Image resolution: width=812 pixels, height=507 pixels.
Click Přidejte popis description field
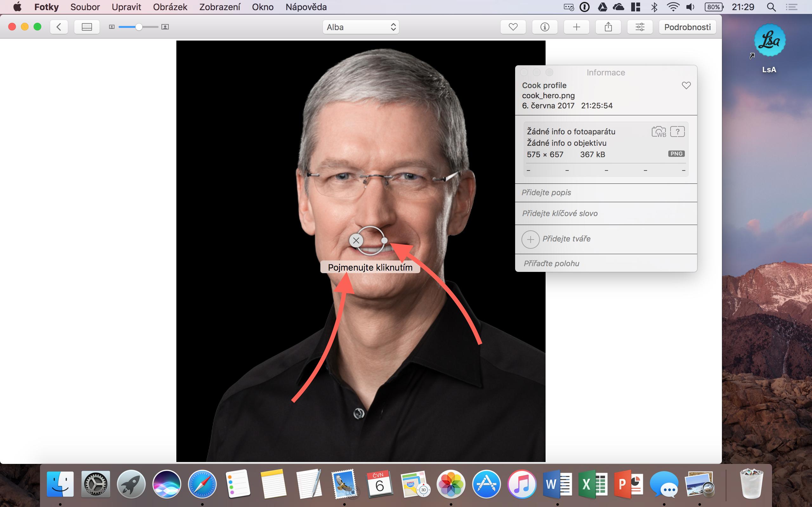click(x=606, y=192)
